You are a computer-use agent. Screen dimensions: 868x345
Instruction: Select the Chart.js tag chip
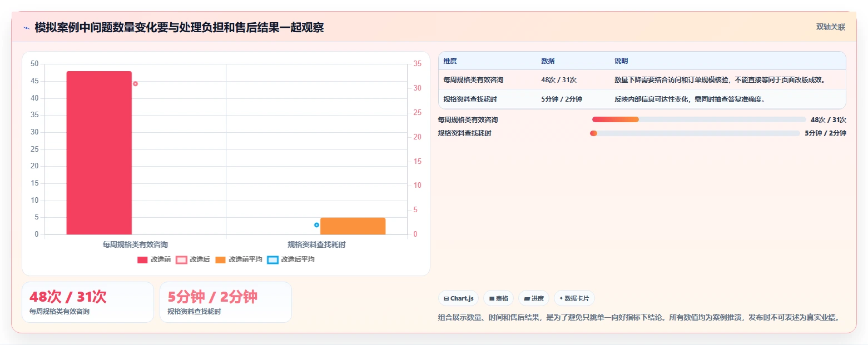click(459, 298)
